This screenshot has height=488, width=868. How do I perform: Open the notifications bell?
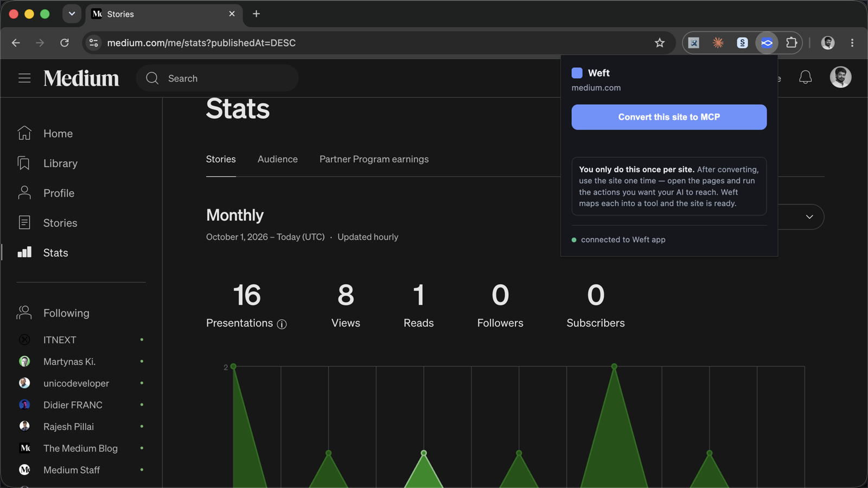[806, 78]
